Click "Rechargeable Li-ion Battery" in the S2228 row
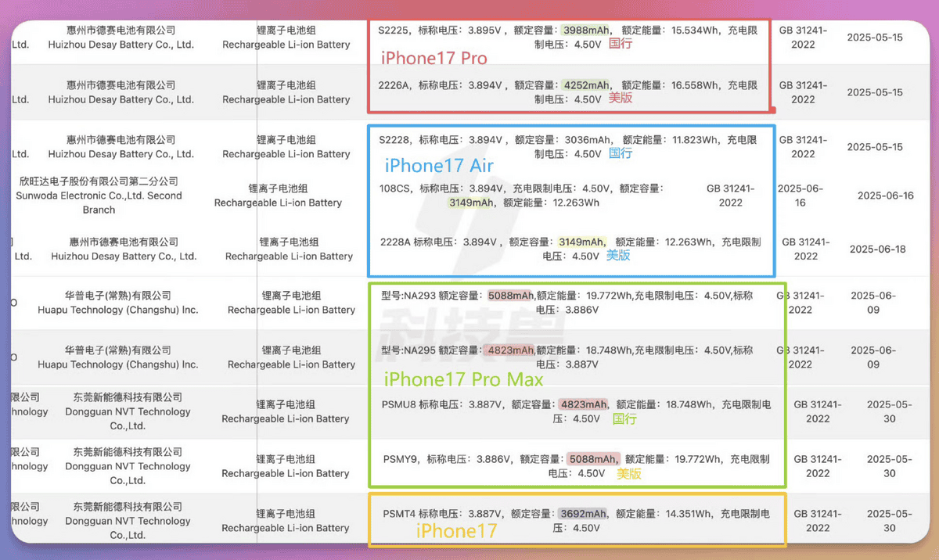 [x=286, y=155]
